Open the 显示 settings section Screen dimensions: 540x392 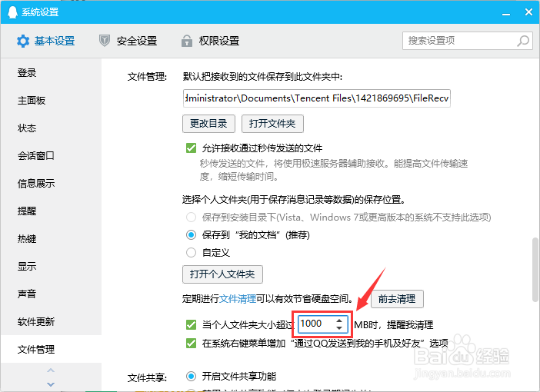click(x=51, y=267)
